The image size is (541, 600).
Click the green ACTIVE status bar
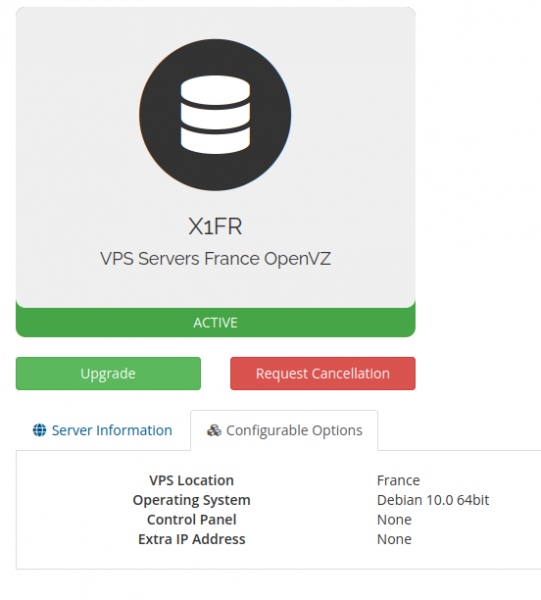point(215,323)
